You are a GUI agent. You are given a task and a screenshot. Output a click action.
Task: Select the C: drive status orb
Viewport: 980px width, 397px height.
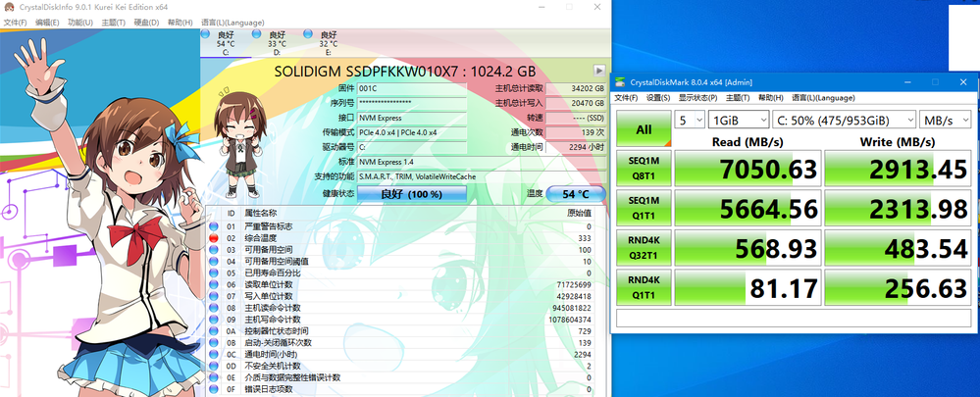204,35
